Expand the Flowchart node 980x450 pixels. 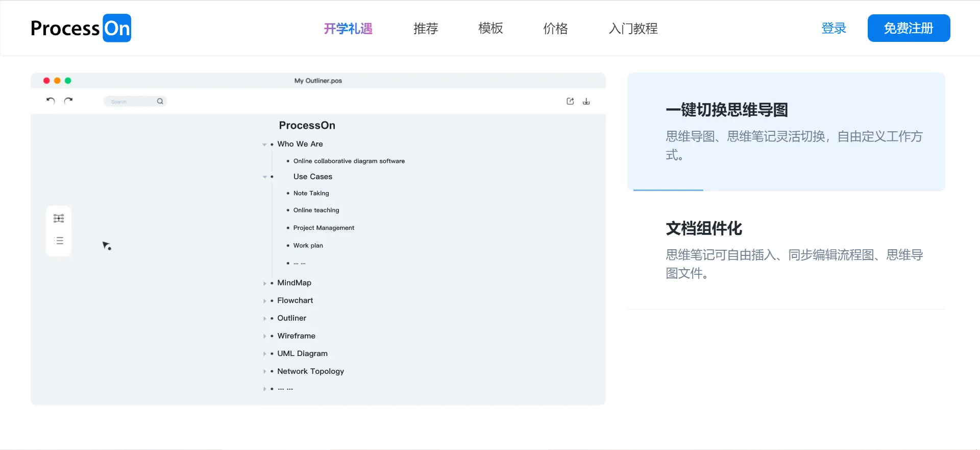(x=264, y=301)
